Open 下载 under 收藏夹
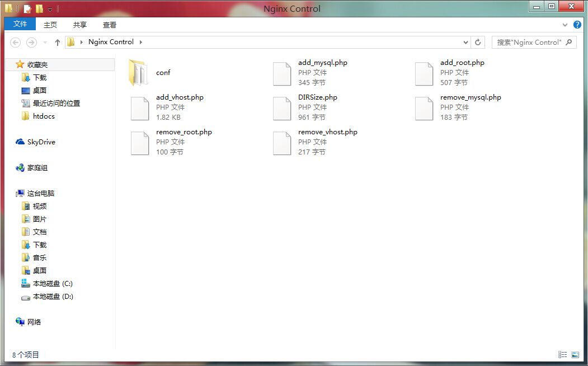The image size is (588, 366). coord(34,77)
